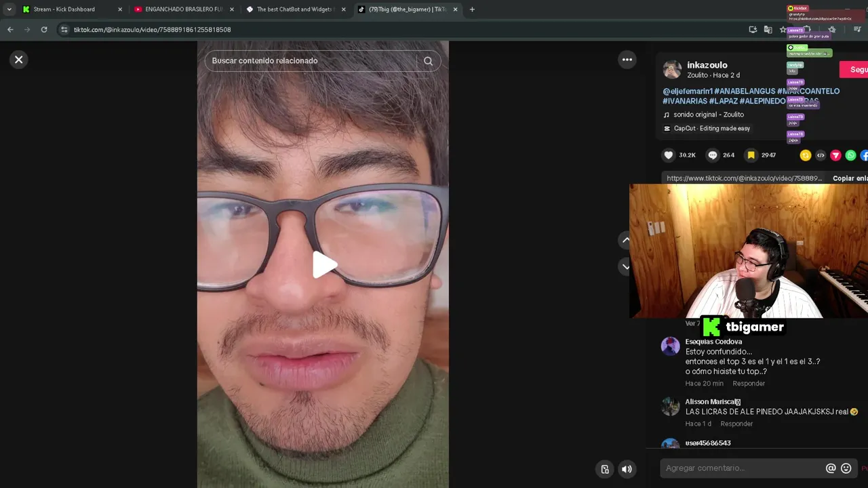Open the inkazoulo username link
This screenshot has height=488, width=868.
[707, 65]
